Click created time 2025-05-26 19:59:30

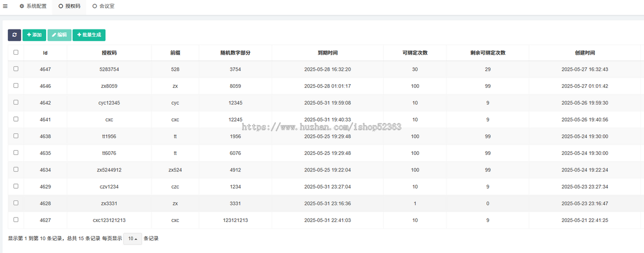[584, 102]
